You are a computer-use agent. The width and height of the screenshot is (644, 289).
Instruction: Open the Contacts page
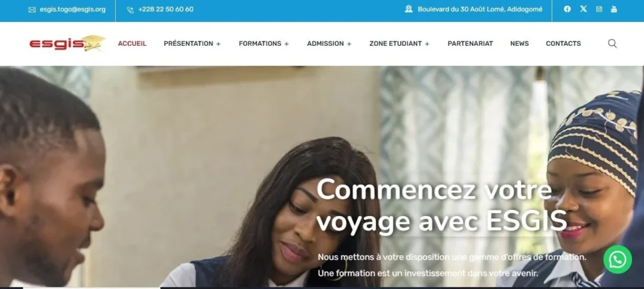[563, 43]
